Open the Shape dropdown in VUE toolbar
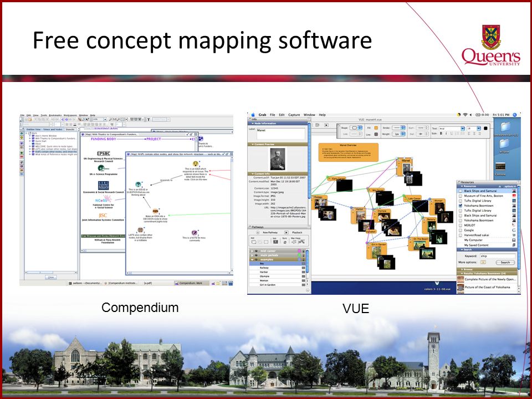Viewport: 532px width, 399px height. pyautogui.click(x=356, y=128)
